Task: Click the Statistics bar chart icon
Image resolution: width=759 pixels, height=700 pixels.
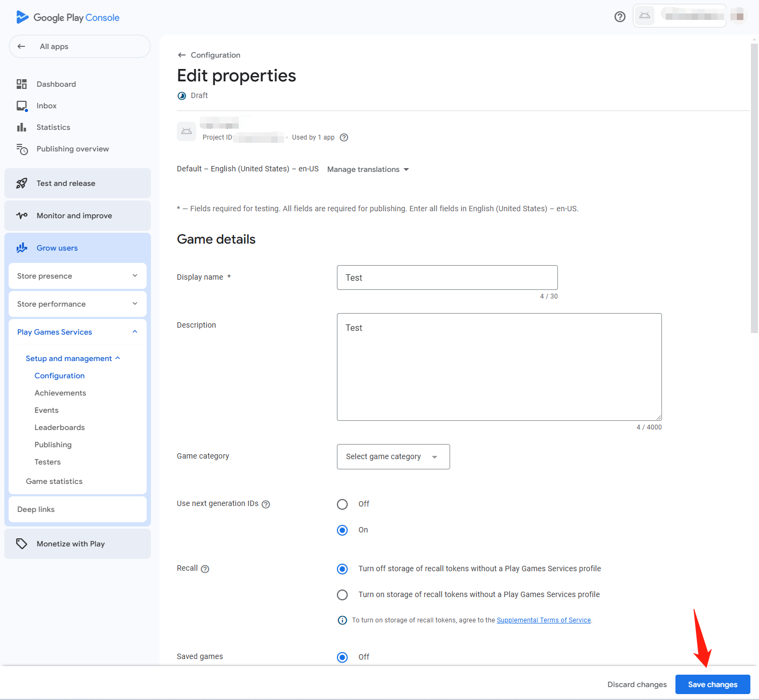Action: coord(22,127)
